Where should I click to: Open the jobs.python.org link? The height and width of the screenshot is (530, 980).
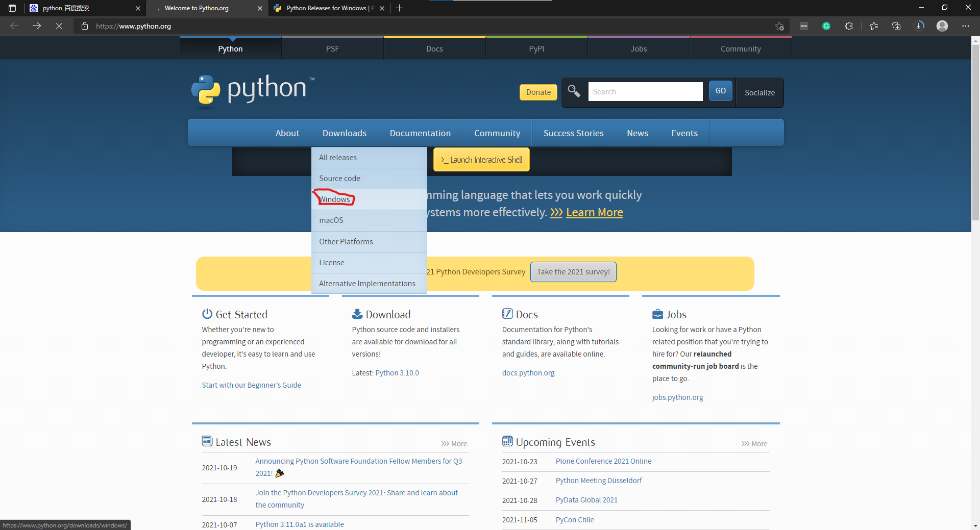click(x=677, y=397)
